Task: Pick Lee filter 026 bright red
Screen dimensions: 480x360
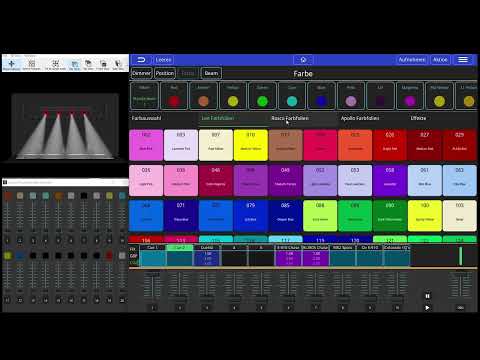Action: point(390,145)
